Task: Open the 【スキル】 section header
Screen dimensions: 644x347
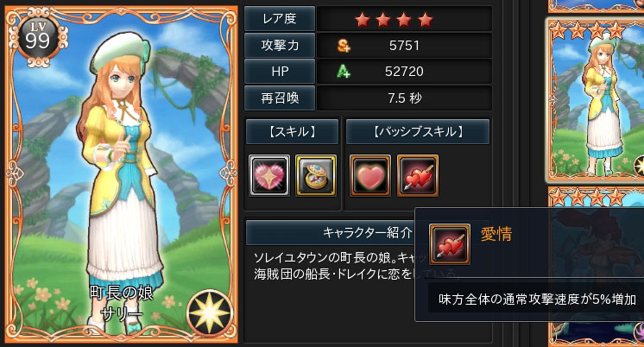Action: (x=292, y=132)
